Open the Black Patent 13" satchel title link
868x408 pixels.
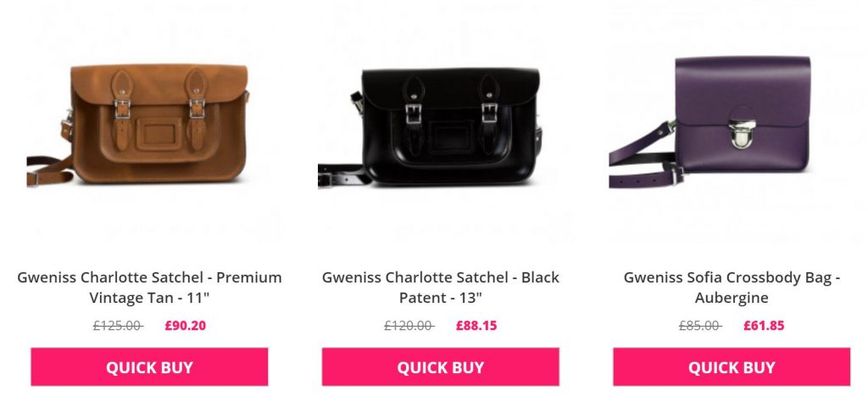pos(440,288)
